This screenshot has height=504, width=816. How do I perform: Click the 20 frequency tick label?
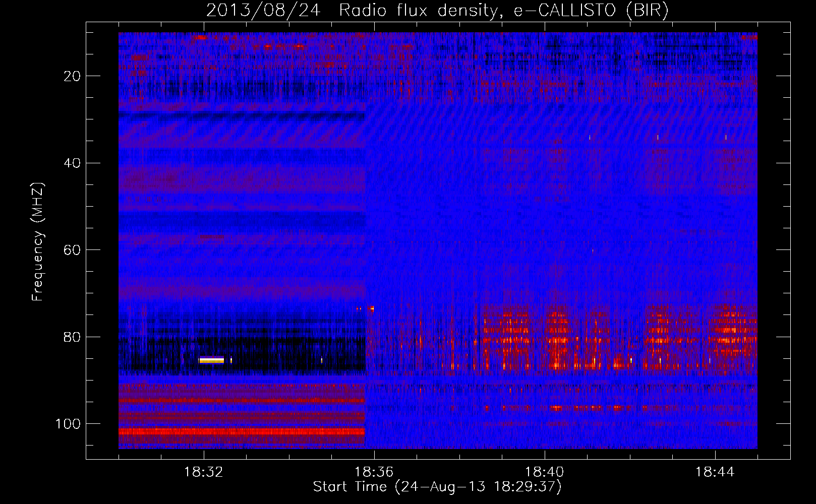click(x=72, y=76)
